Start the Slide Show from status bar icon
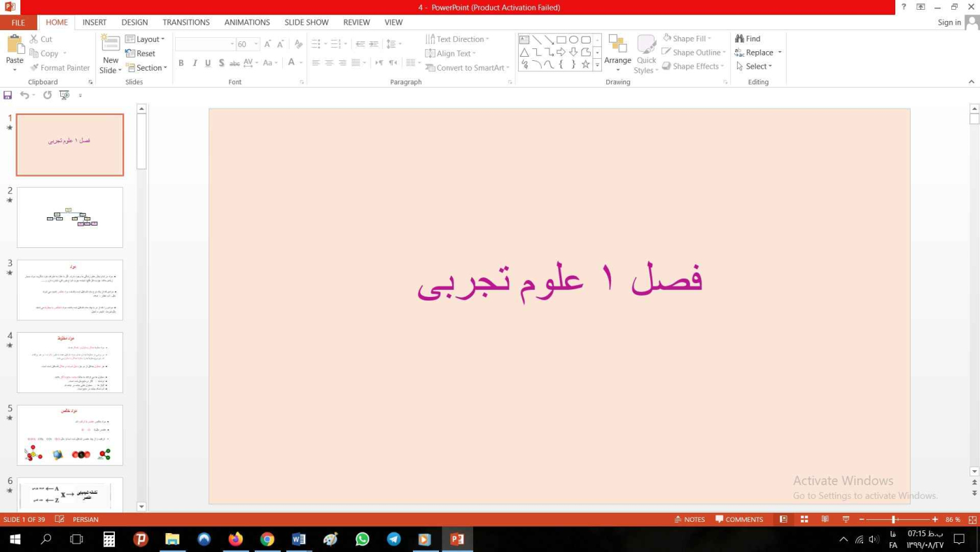980x552 pixels. coord(846,519)
